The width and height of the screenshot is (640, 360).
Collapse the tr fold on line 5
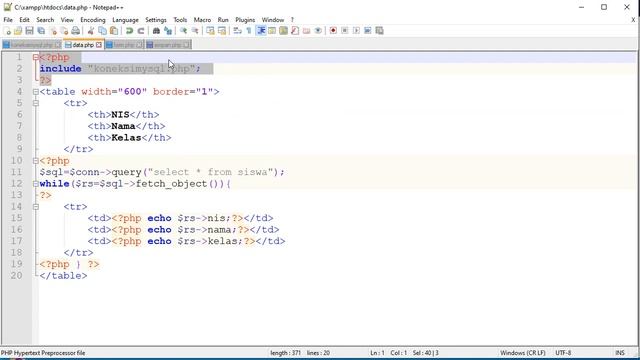[36, 103]
